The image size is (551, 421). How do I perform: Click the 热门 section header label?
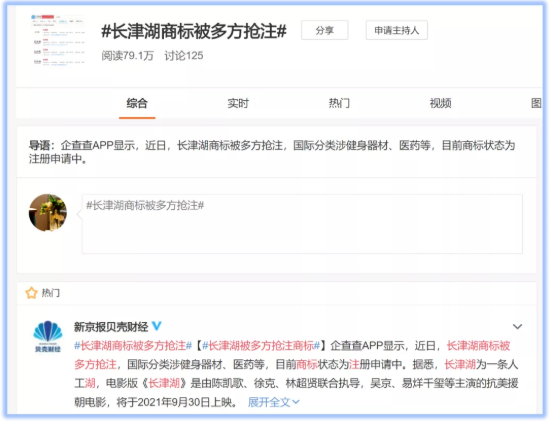point(51,293)
